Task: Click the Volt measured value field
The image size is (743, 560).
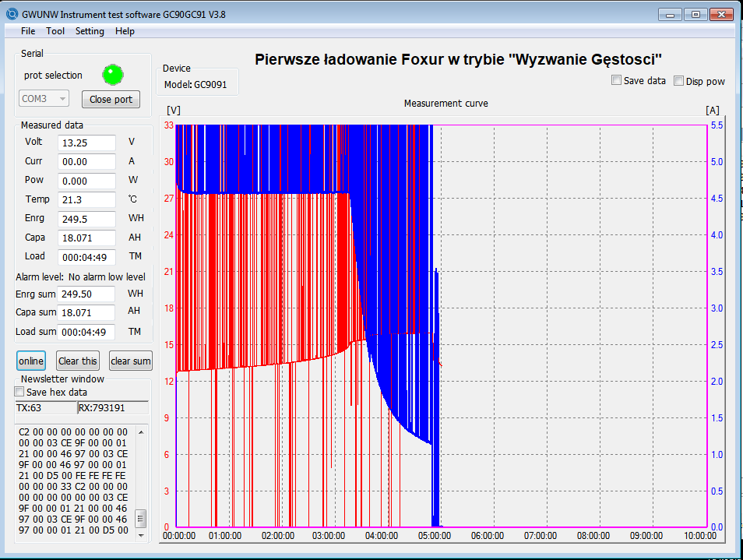Action: (86, 143)
